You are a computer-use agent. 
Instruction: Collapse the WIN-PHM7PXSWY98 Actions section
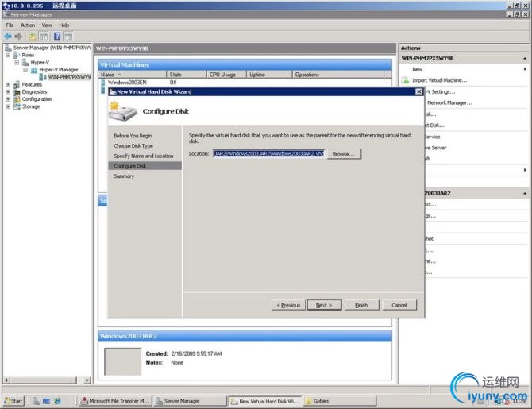[x=525, y=59]
